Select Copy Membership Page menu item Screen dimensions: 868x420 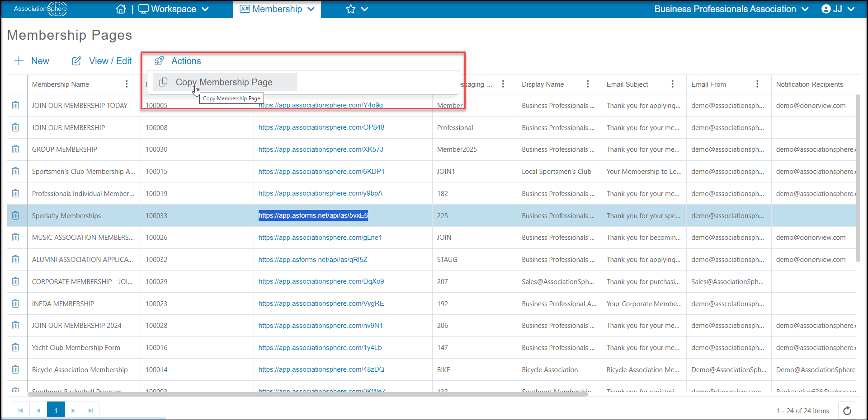(x=225, y=82)
